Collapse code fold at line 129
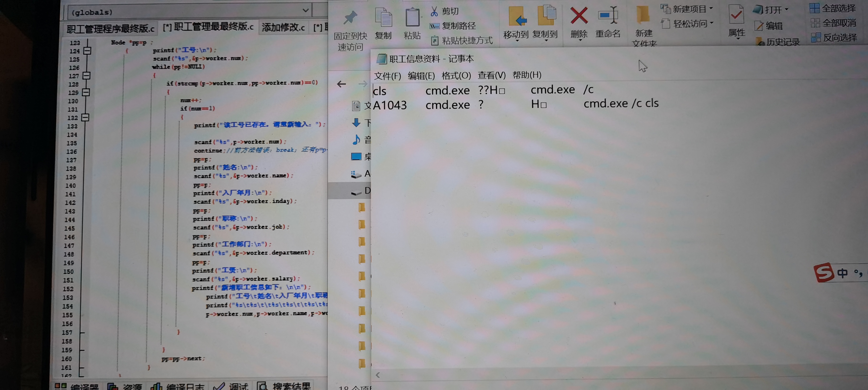This screenshot has height=390, width=868. (86, 92)
